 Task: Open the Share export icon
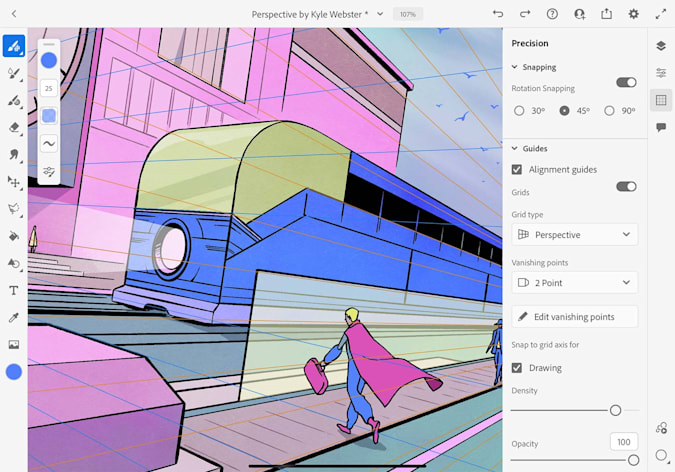[606, 14]
